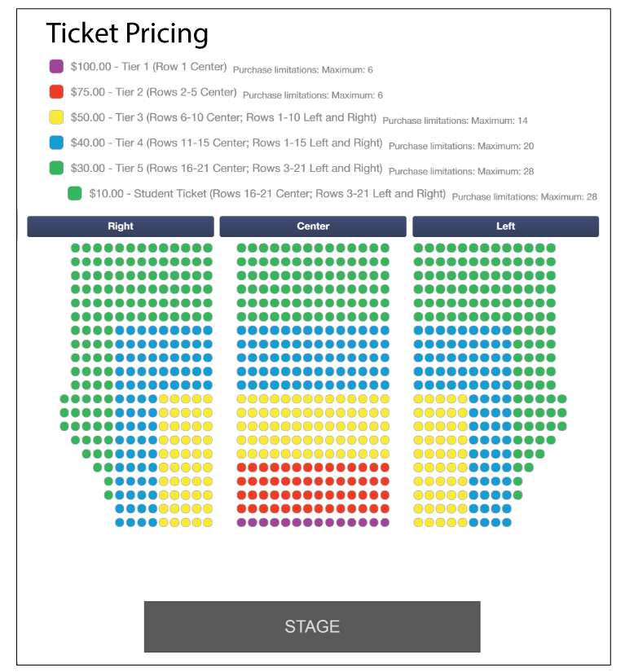Click the yellow Tier 3 legend swatch

(x=56, y=117)
